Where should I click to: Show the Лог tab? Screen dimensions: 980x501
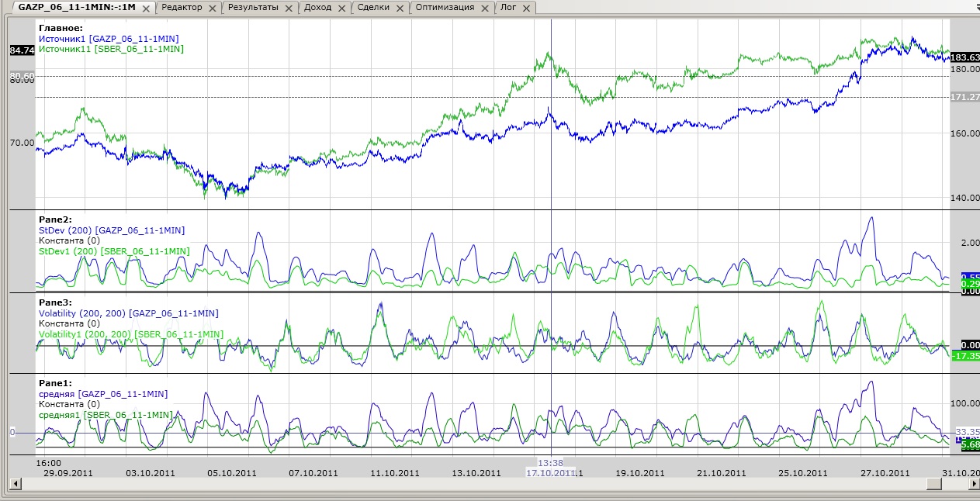(508, 8)
